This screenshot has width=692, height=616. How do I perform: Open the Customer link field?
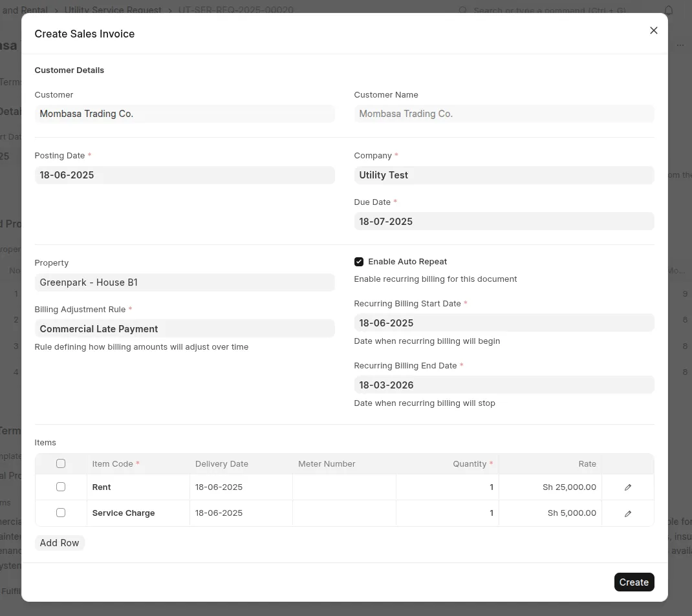(x=184, y=114)
